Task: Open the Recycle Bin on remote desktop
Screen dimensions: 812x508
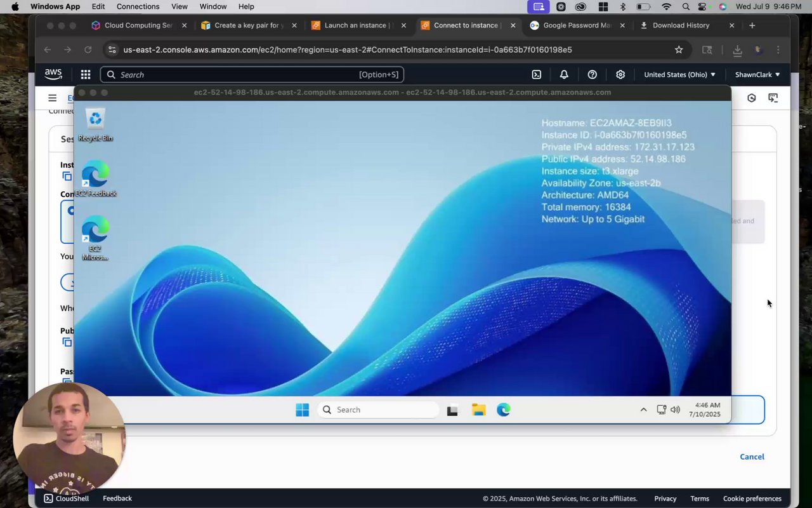Action: pyautogui.click(x=95, y=124)
